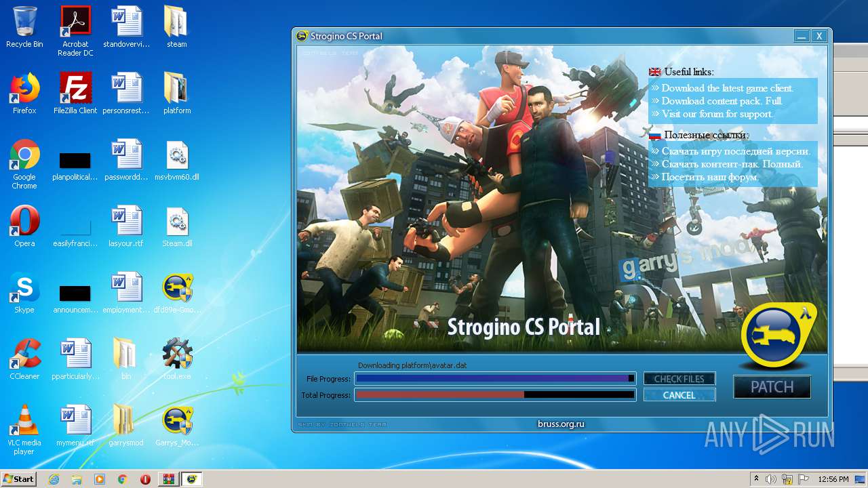This screenshot has height=488, width=868.
Task: Close the Strogino CS Portal window
Action: pyautogui.click(x=819, y=36)
